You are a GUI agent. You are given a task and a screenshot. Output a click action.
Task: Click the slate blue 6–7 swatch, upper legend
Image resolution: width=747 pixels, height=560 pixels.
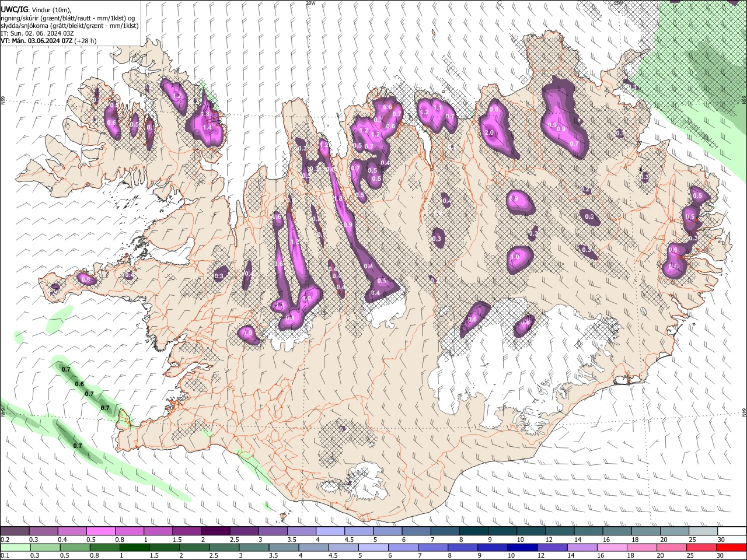coord(416,531)
